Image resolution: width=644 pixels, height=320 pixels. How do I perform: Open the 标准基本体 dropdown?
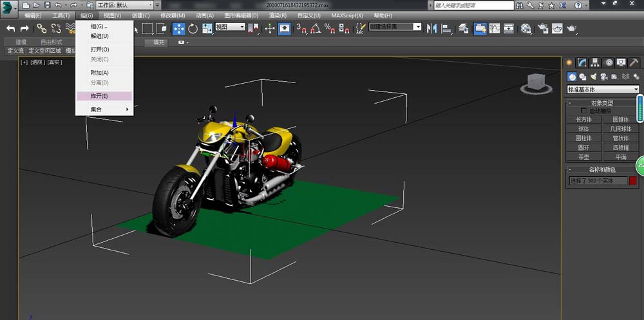(x=603, y=89)
